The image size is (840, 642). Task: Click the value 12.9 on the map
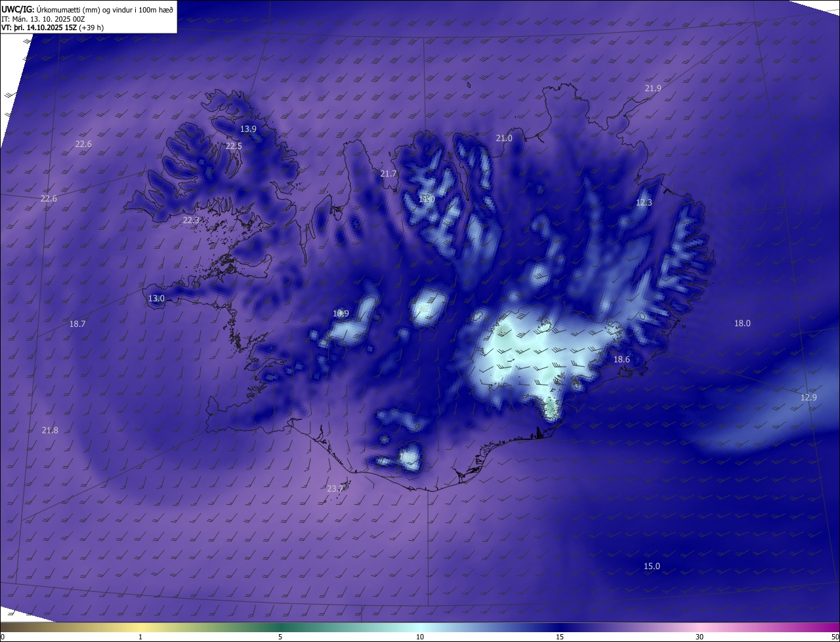[808, 398]
